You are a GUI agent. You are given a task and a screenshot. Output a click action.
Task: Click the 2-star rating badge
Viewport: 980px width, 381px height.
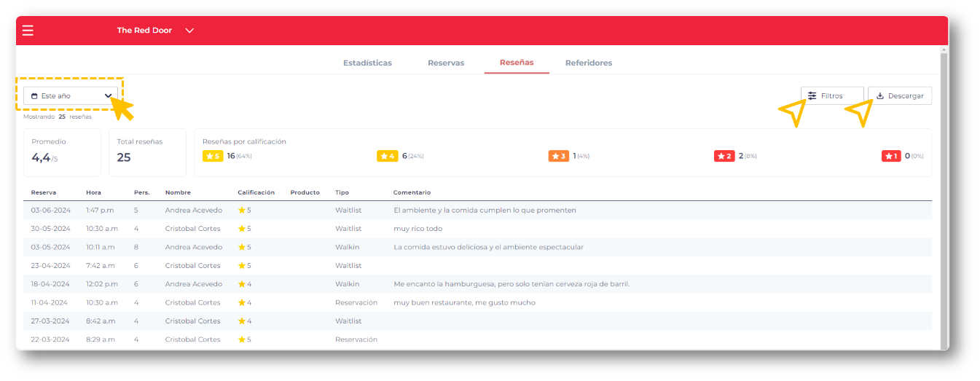[724, 156]
